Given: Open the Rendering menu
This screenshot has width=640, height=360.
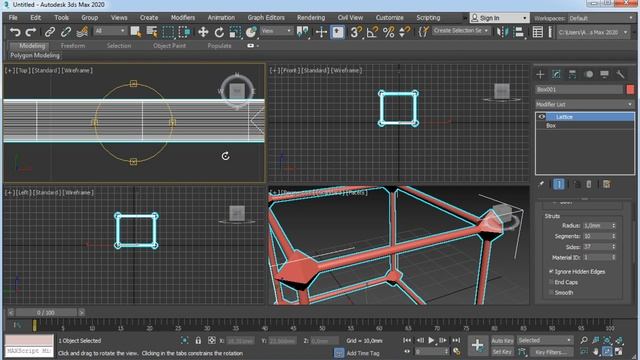Looking at the screenshot, I should (x=311, y=18).
